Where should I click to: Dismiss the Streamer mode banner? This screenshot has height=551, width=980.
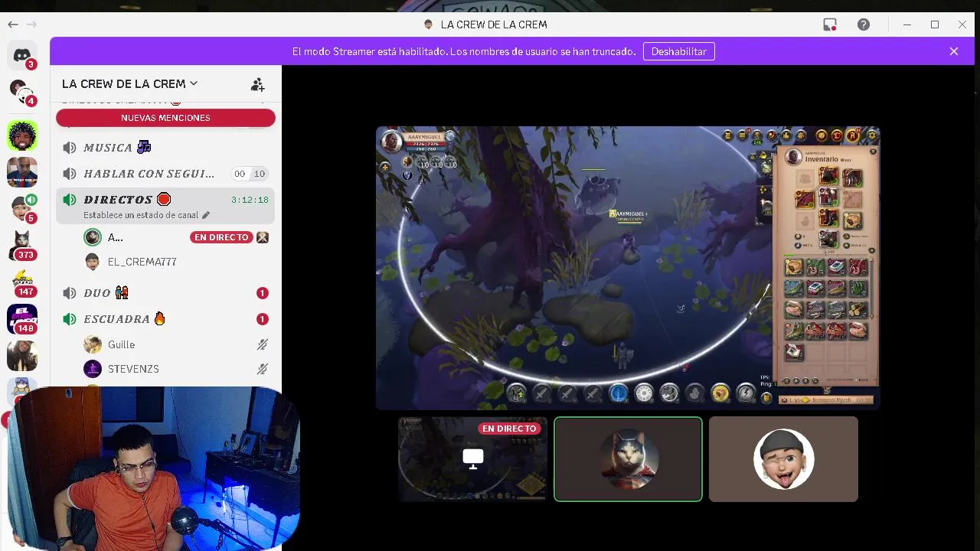tap(954, 51)
